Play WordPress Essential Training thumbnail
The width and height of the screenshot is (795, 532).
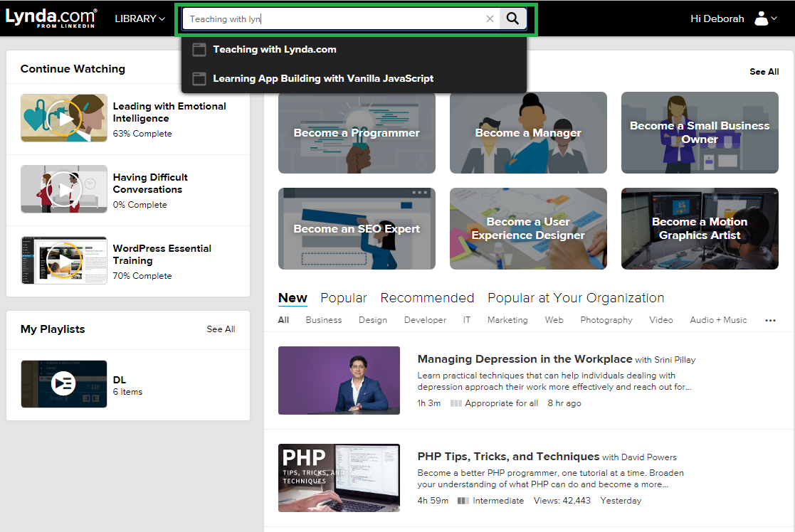[x=64, y=260]
